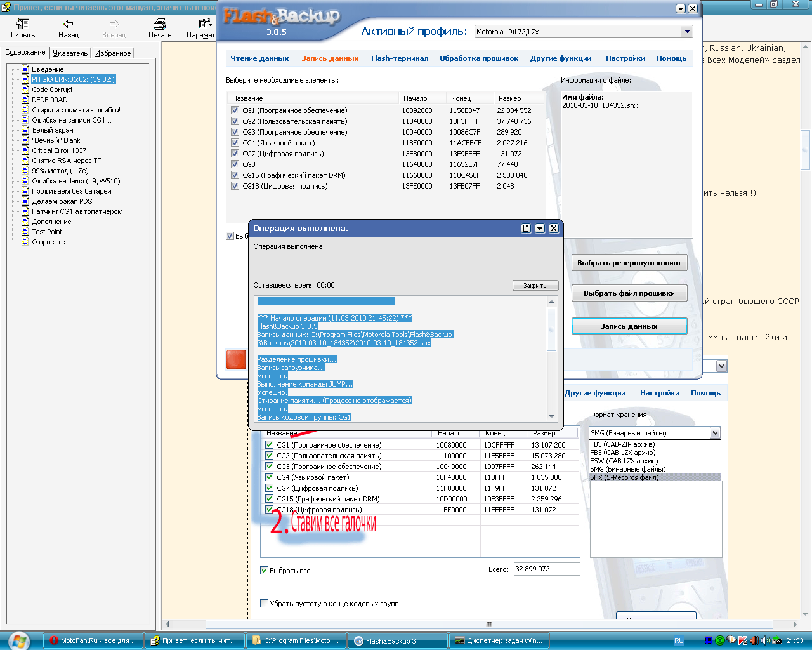The image size is (812, 650).
Task: Open the Активный профиль dropdown arrow
Action: (x=687, y=32)
